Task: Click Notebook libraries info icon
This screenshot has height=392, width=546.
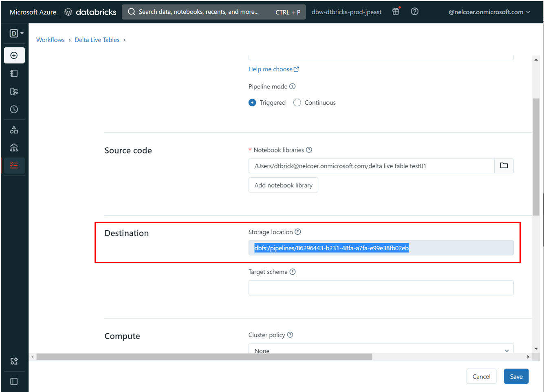Action: [309, 150]
